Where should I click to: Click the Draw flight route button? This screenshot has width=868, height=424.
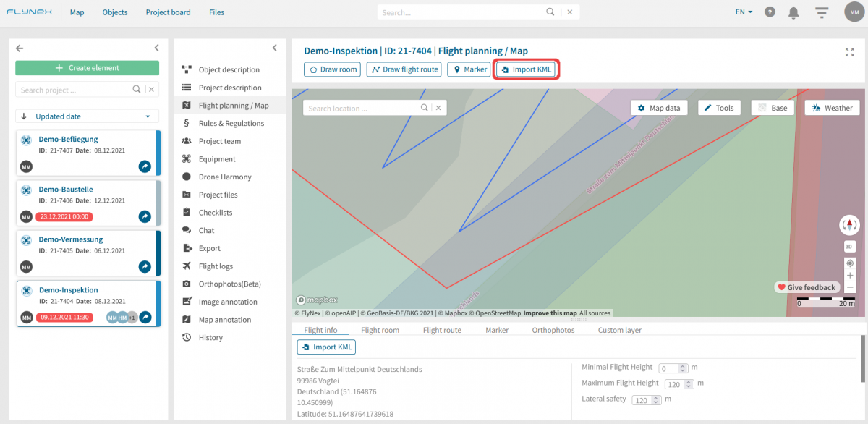pos(404,69)
